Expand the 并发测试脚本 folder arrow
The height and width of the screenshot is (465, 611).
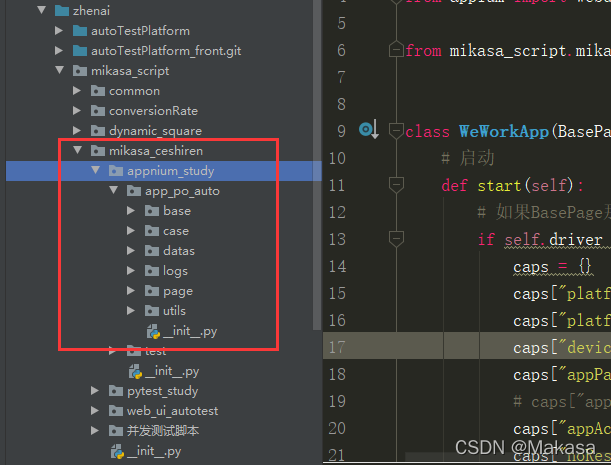tap(95, 431)
